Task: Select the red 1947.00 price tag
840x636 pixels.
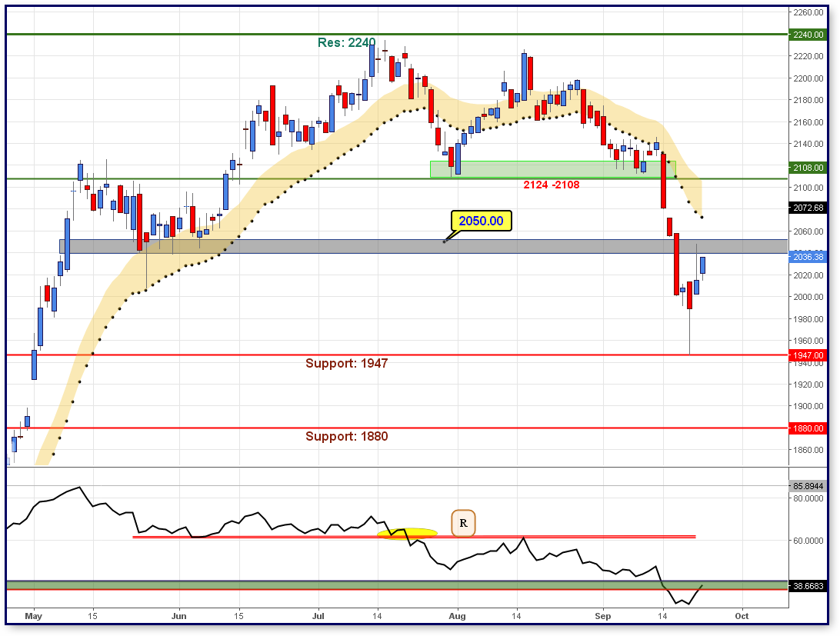Action: coord(808,355)
